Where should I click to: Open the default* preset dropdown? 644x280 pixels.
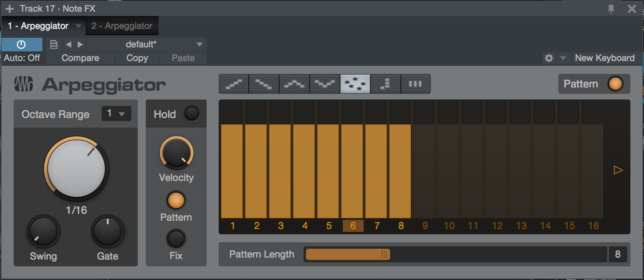tap(146, 45)
